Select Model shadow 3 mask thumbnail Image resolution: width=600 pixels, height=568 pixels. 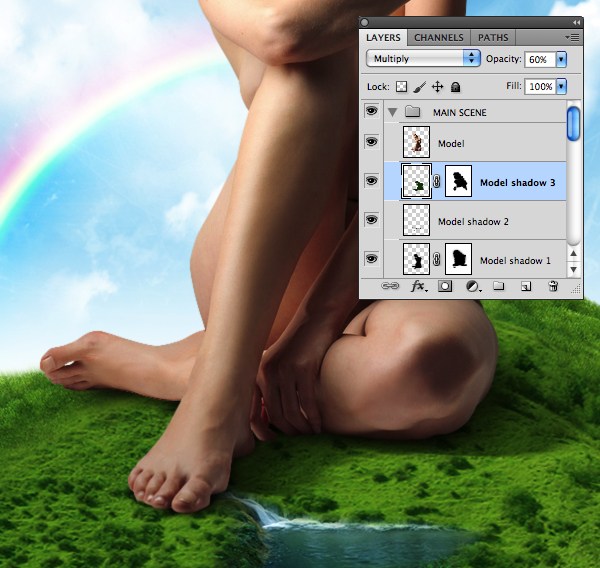(458, 181)
